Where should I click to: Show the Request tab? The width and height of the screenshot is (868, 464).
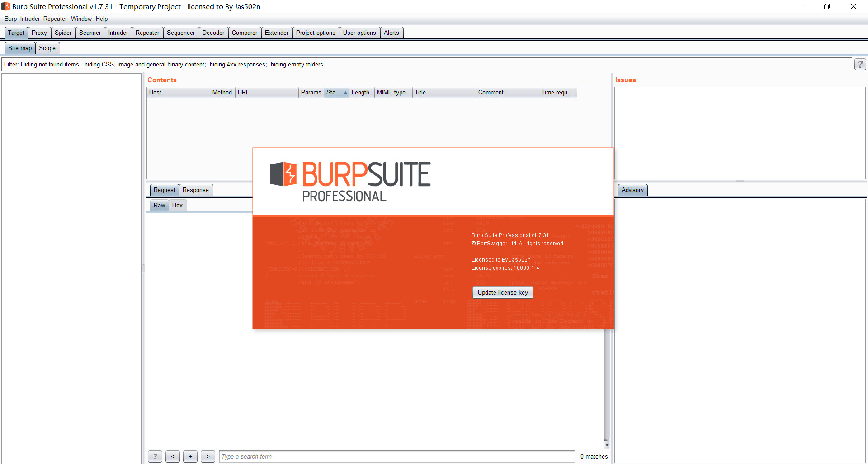pos(164,190)
